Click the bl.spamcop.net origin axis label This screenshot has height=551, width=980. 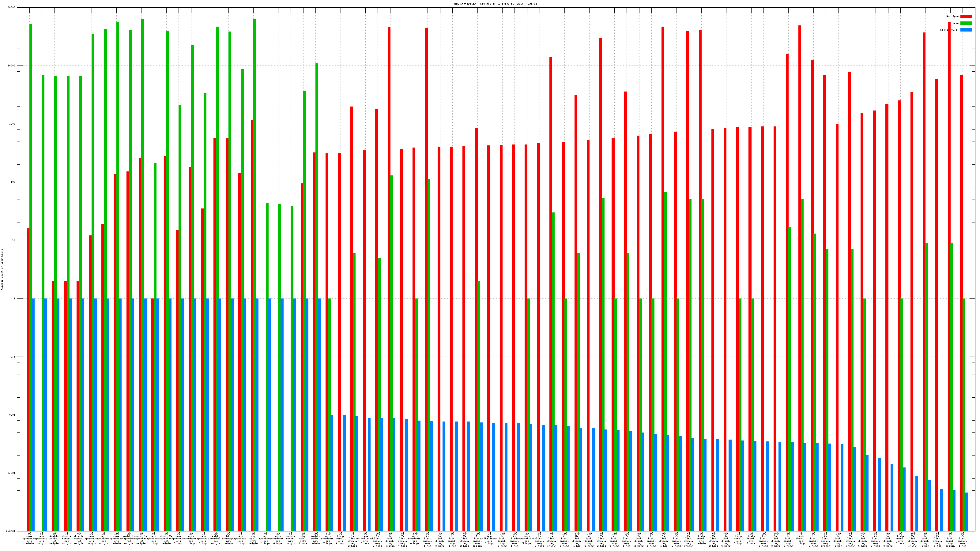tap(228, 538)
